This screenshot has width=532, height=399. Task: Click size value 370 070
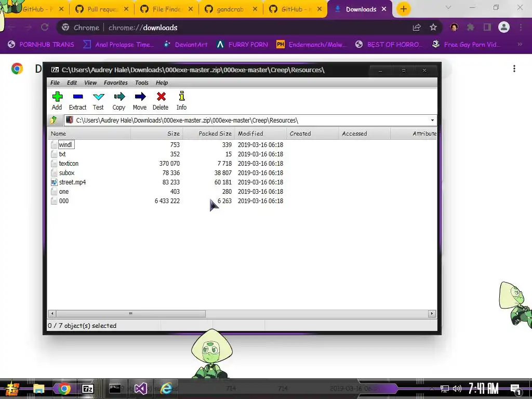click(169, 164)
